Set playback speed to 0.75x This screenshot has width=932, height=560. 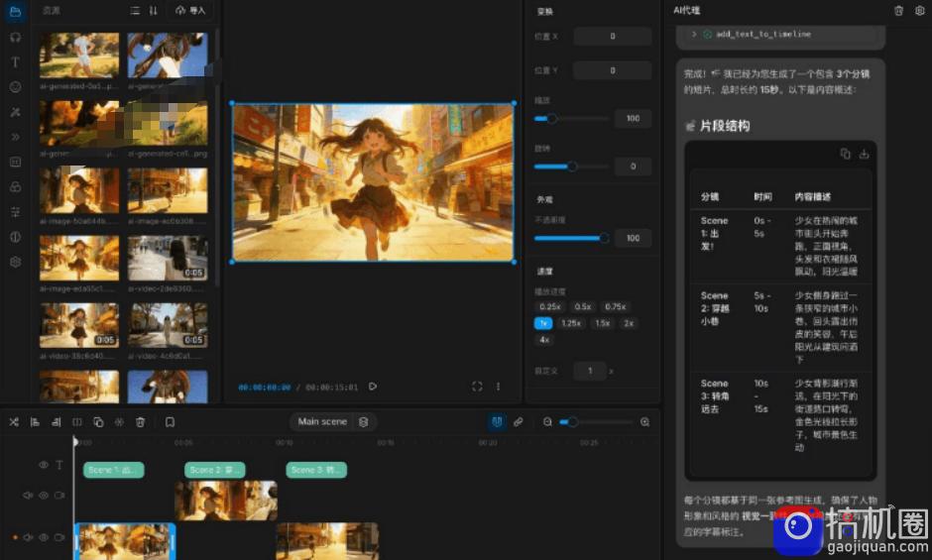pyautogui.click(x=615, y=306)
